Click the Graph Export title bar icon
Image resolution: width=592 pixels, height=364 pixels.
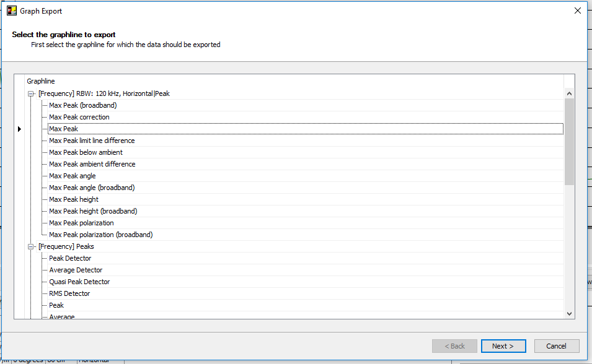pos(11,11)
